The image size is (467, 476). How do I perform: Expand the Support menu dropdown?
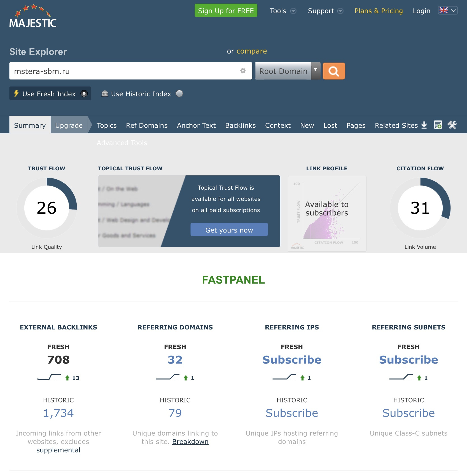tap(340, 11)
